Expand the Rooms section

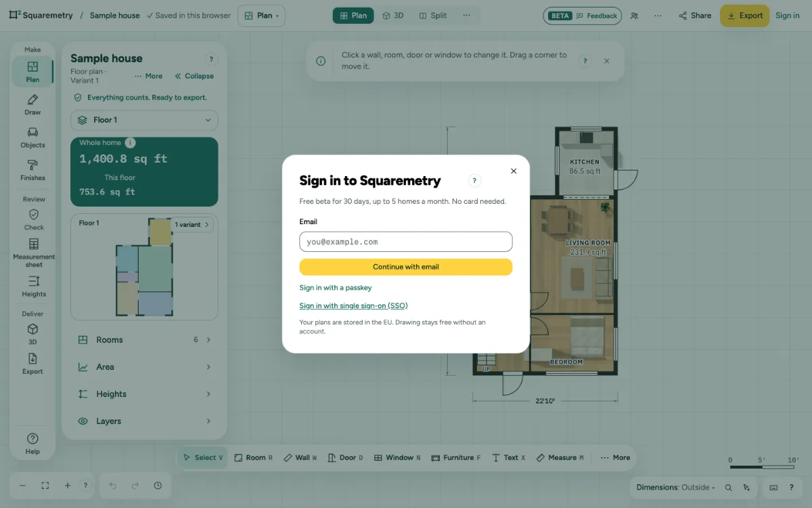(x=144, y=340)
